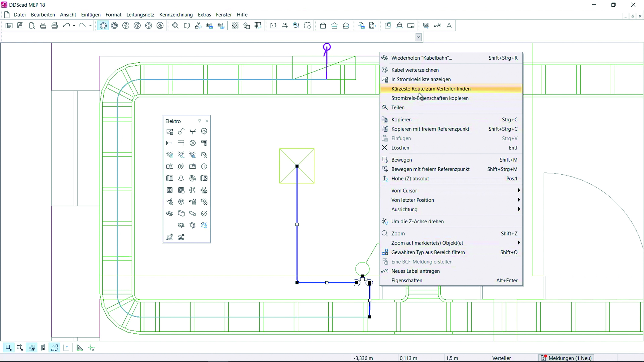Click the printer icon in toolbar
644x362 pixels.
pos(43,25)
